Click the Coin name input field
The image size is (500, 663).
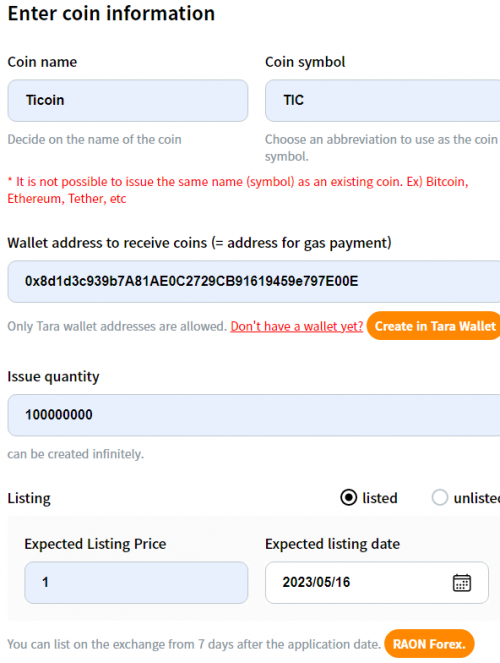128,101
